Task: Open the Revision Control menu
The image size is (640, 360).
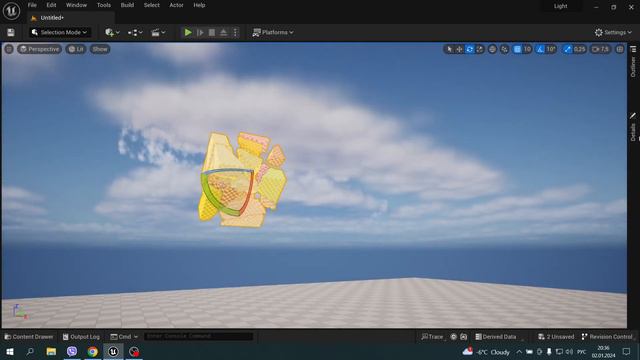Action: (x=607, y=337)
